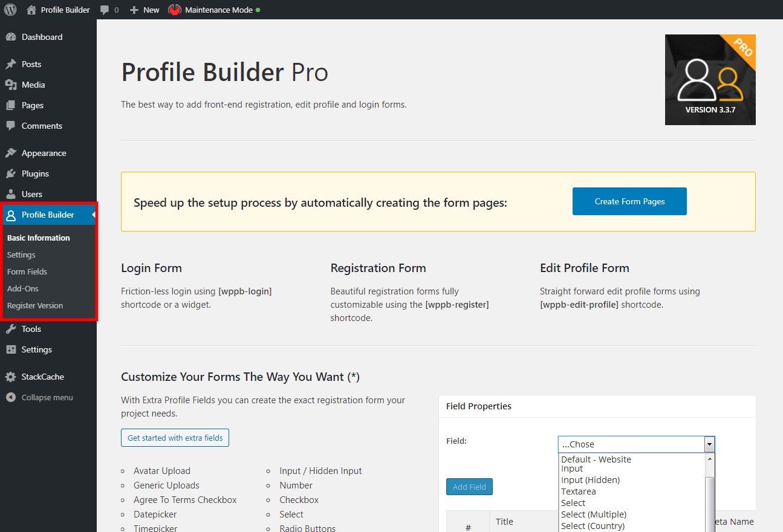Click the Registration Form heading
Screen dimensions: 783x532
[378, 268]
